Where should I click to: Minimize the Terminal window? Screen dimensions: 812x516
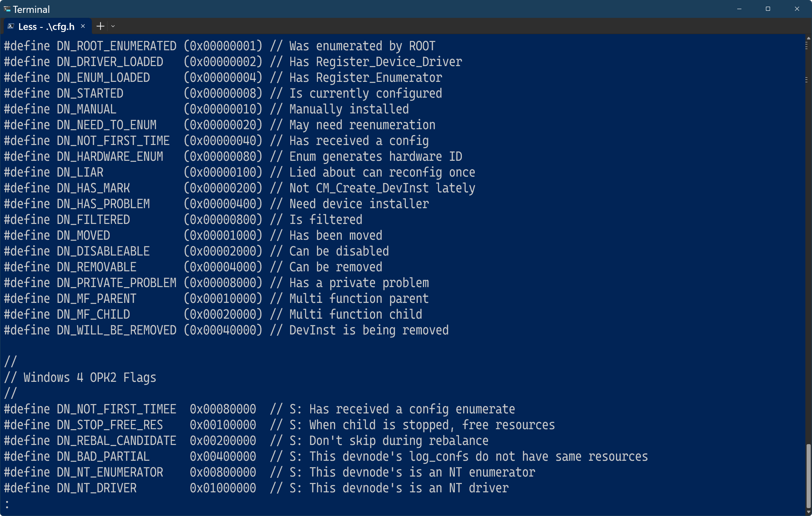739,9
